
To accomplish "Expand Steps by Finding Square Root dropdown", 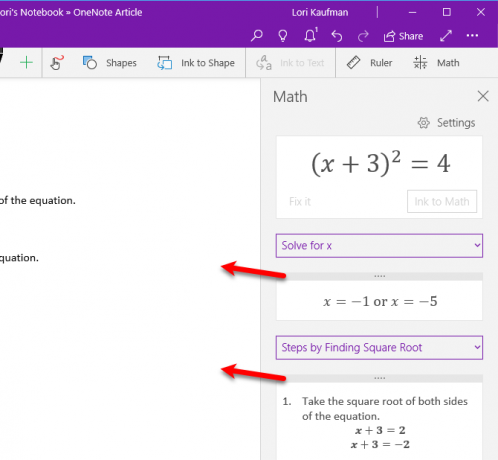I will [x=379, y=348].
